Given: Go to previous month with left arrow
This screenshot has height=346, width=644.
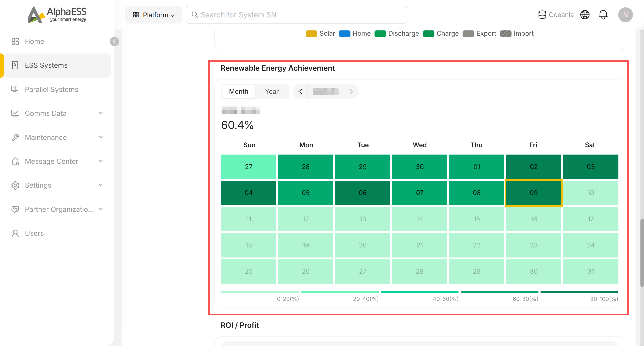Looking at the screenshot, I should (300, 91).
